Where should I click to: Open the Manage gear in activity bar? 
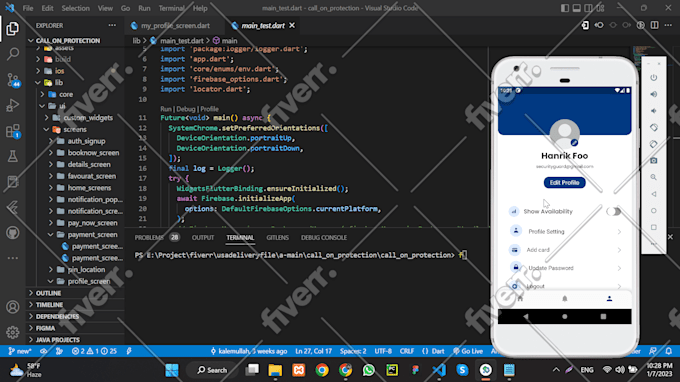pos(13,332)
